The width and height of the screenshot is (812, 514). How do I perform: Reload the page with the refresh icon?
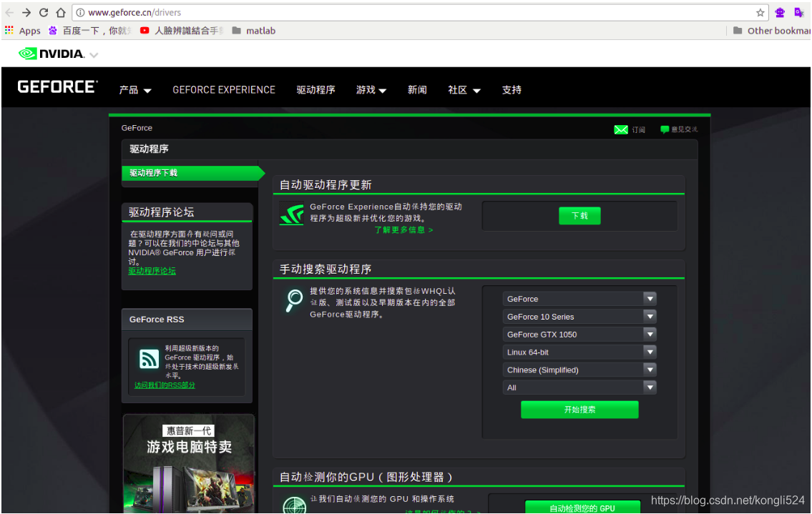[x=44, y=12]
